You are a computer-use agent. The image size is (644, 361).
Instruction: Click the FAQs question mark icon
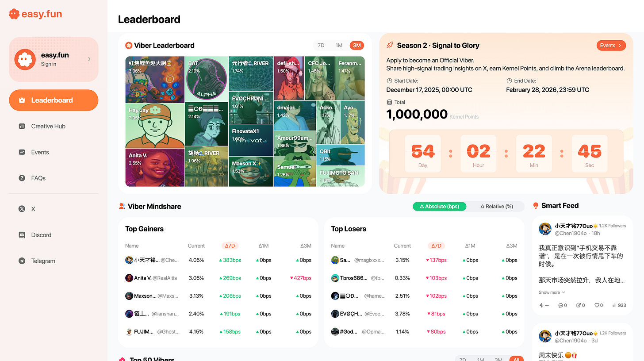[x=22, y=178]
